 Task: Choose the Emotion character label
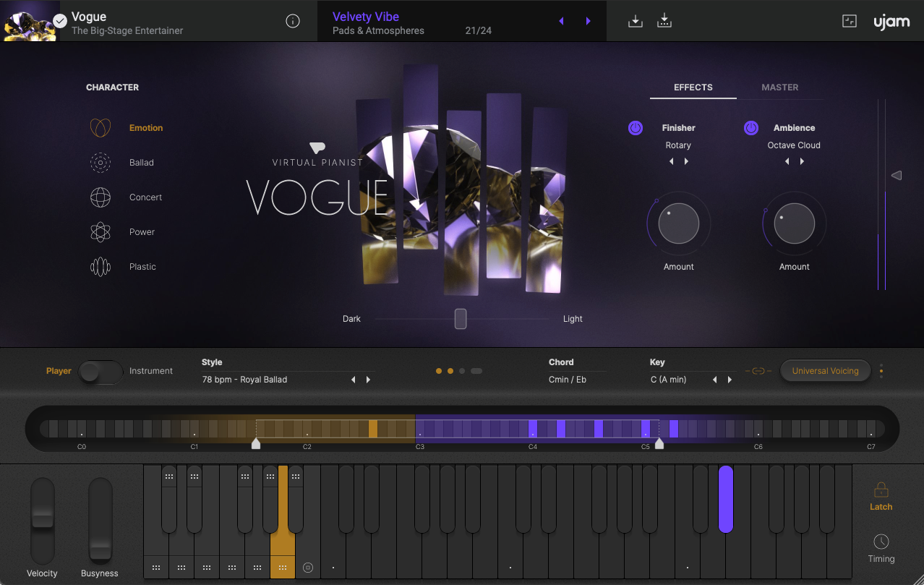tap(146, 128)
